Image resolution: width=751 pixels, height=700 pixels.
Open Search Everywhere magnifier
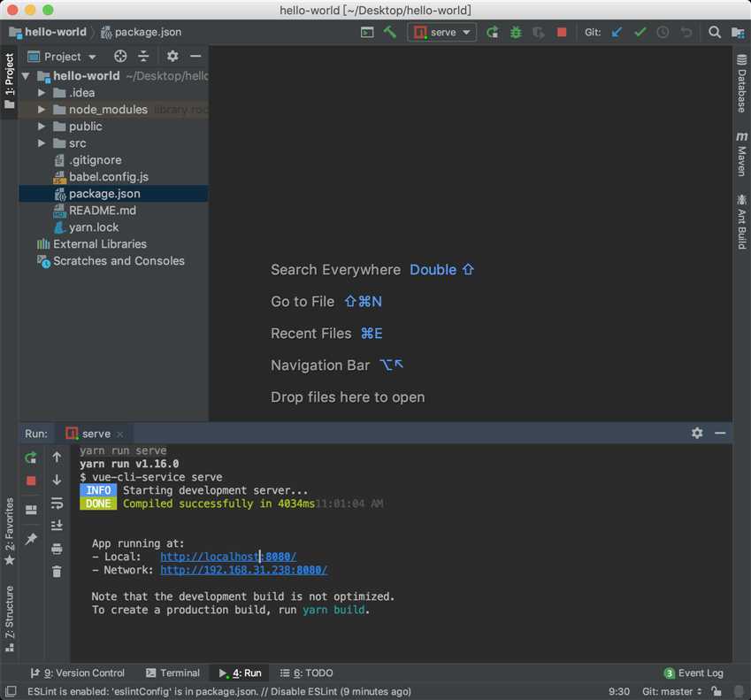(714, 32)
